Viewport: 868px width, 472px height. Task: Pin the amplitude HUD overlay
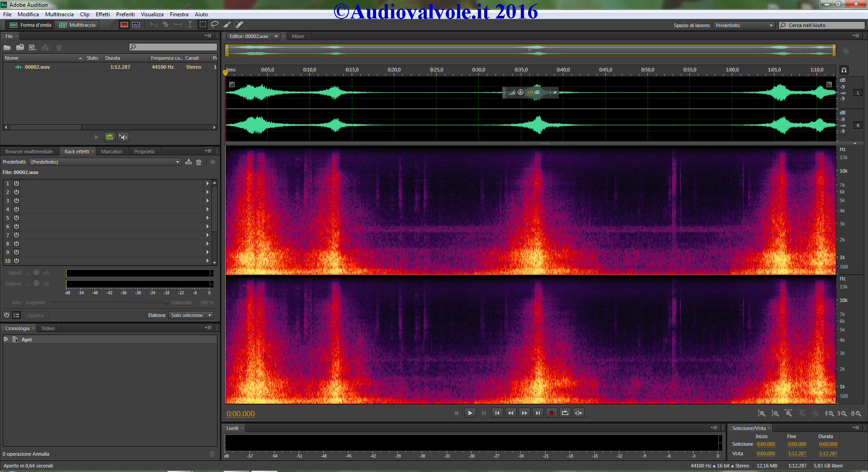tap(554, 92)
